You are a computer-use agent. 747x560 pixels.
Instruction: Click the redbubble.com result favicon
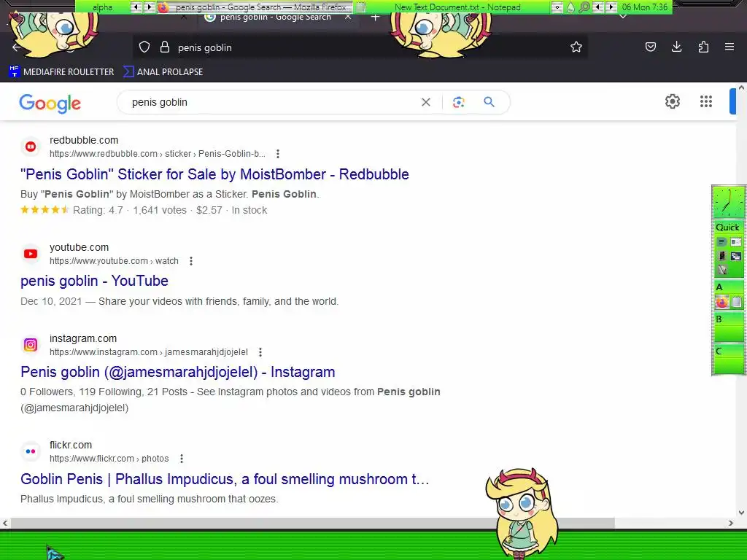click(31, 147)
